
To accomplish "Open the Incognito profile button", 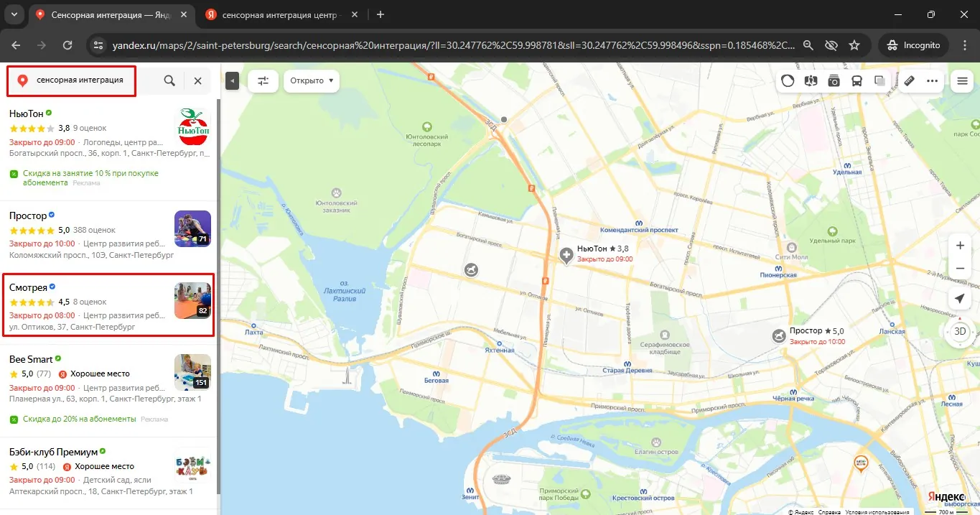I will tap(913, 45).
